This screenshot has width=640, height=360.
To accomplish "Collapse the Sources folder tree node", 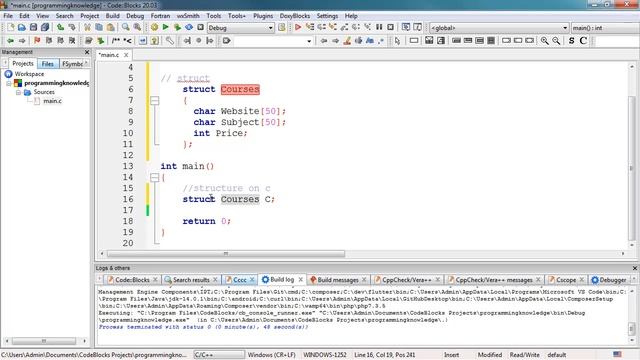I will [18, 92].
